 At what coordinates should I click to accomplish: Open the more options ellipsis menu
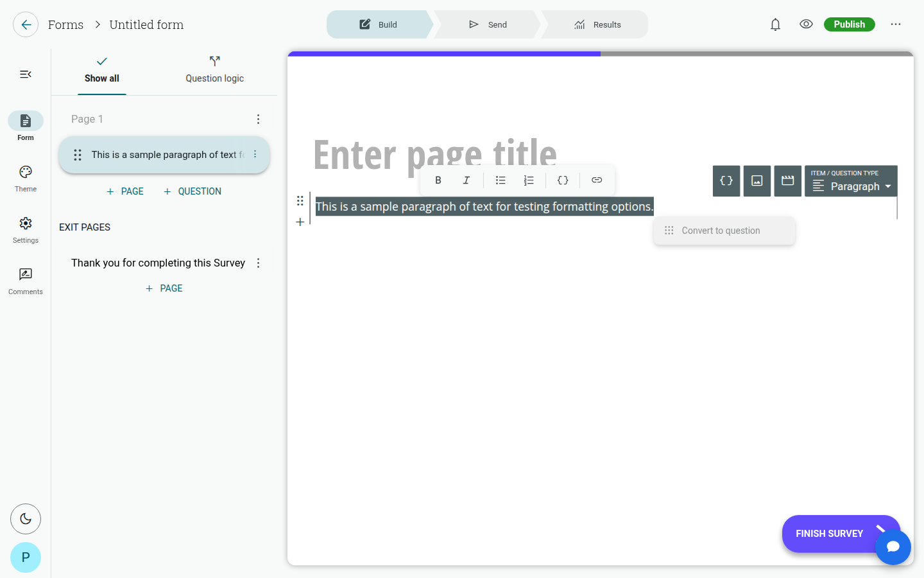point(896,24)
